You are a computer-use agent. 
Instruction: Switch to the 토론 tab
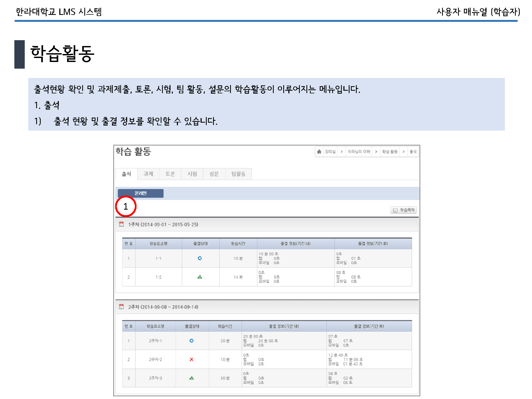click(x=170, y=174)
